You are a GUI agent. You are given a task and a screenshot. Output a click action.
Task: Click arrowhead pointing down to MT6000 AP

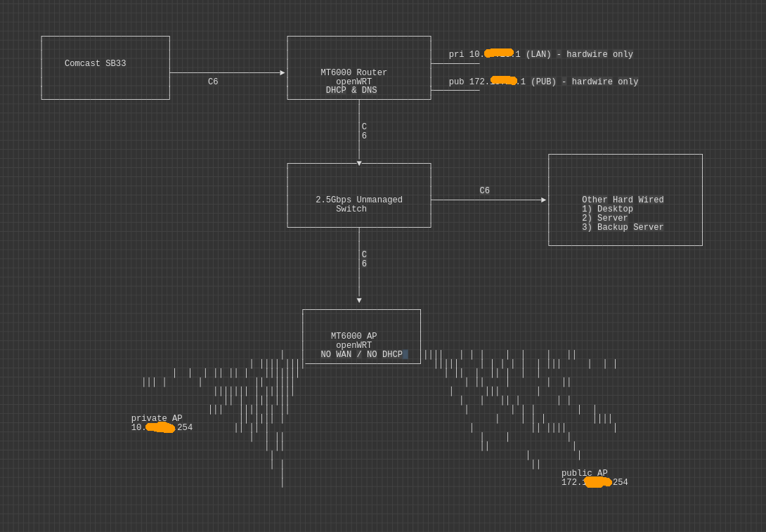click(359, 301)
